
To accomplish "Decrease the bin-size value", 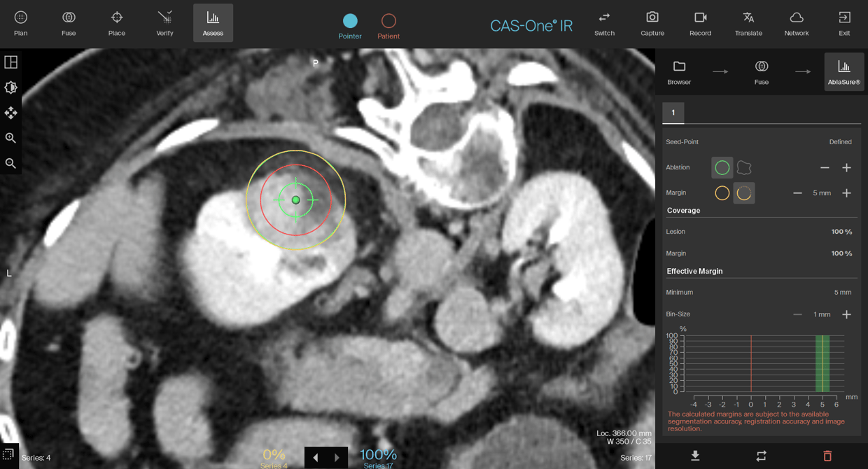I will tap(797, 314).
